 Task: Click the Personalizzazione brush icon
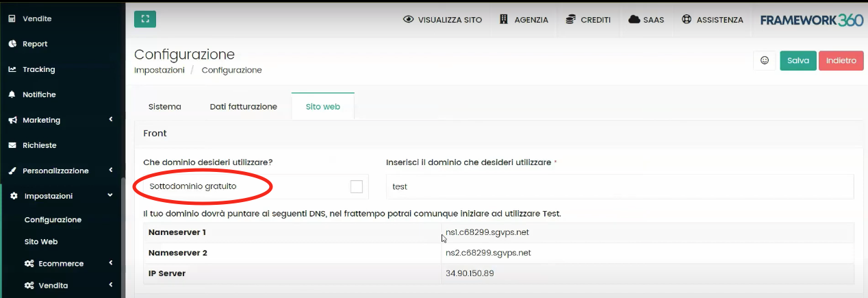(x=12, y=171)
